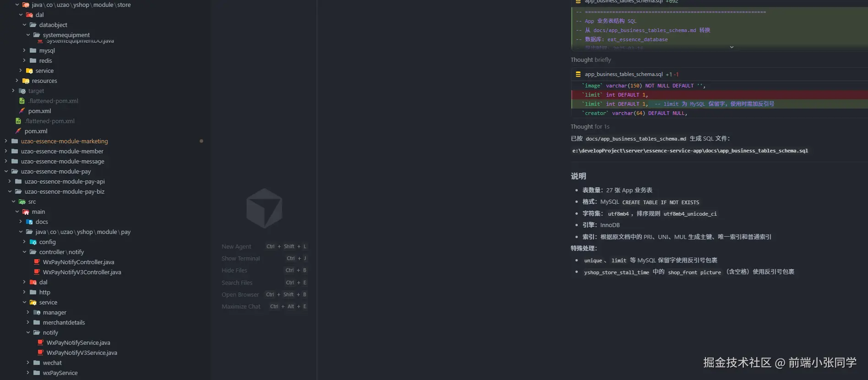This screenshot has height=380, width=868.
Task: Click the dataobject folder icon
Action: click(33, 25)
